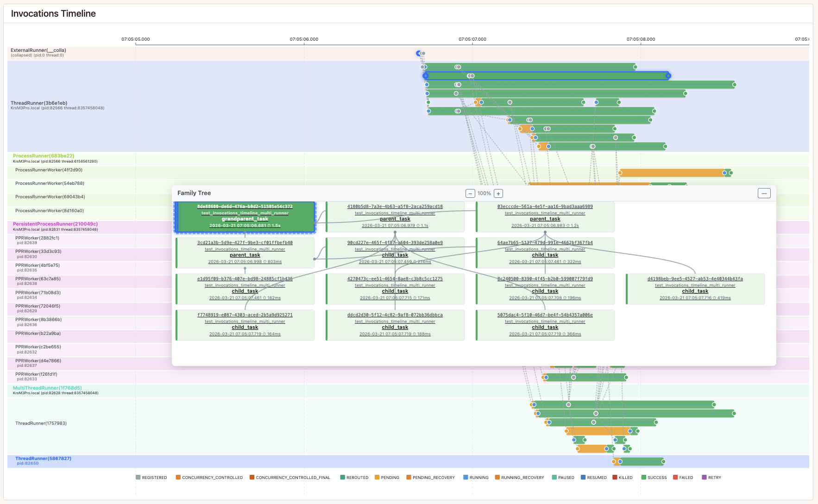The image size is (818, 504).
Task: Toggle the RESUMED status filter
Action: (x=584, y=477)
